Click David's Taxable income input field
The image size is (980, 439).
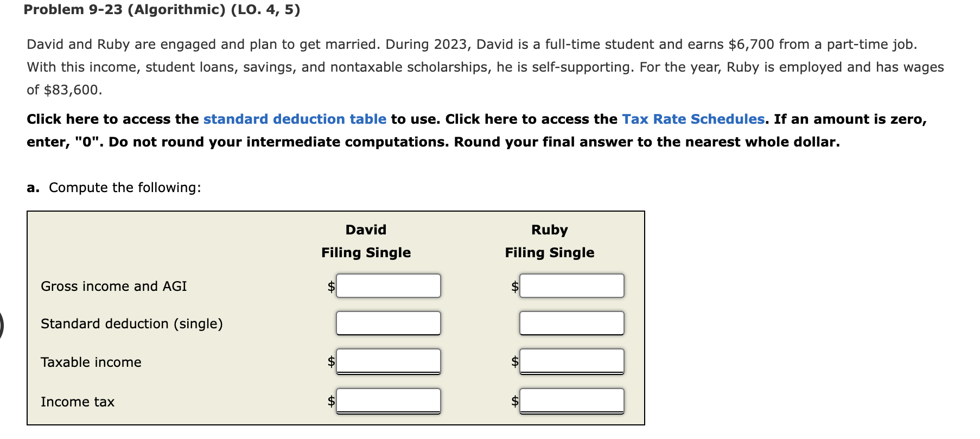pos(387,361)
